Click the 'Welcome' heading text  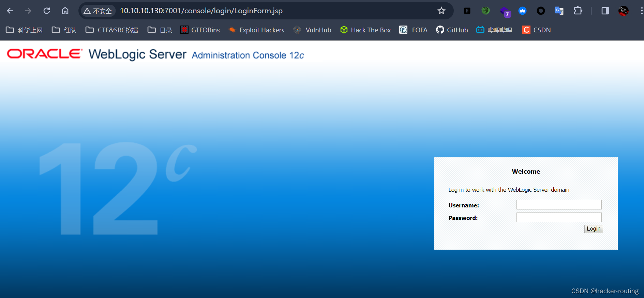[x=526, y=172]
